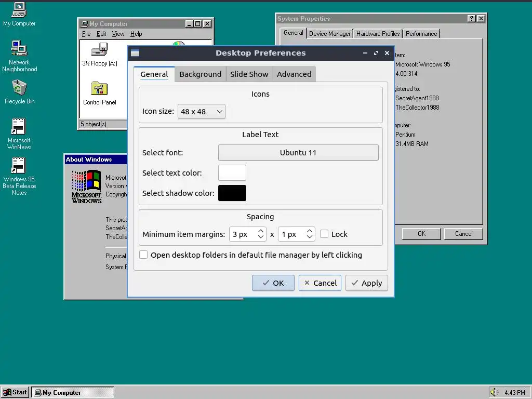Open the Start menu
The width and height of the screenshot is (532, 399).
[15, 392]
